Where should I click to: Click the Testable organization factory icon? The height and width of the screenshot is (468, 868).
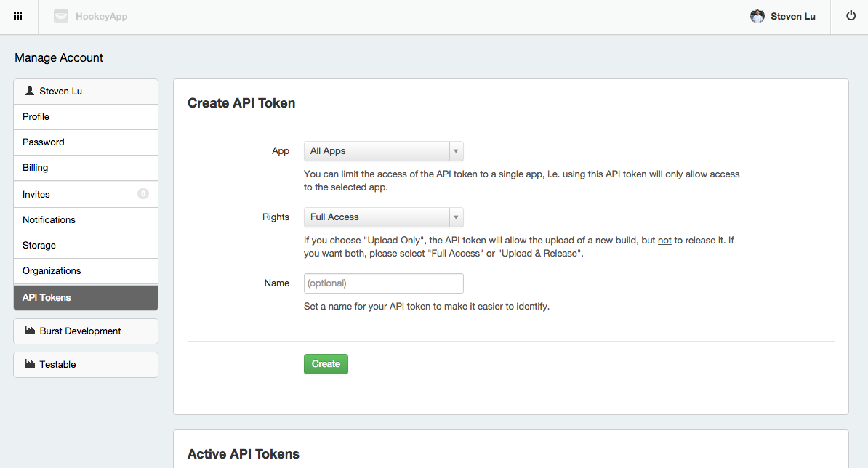point(30,364)
